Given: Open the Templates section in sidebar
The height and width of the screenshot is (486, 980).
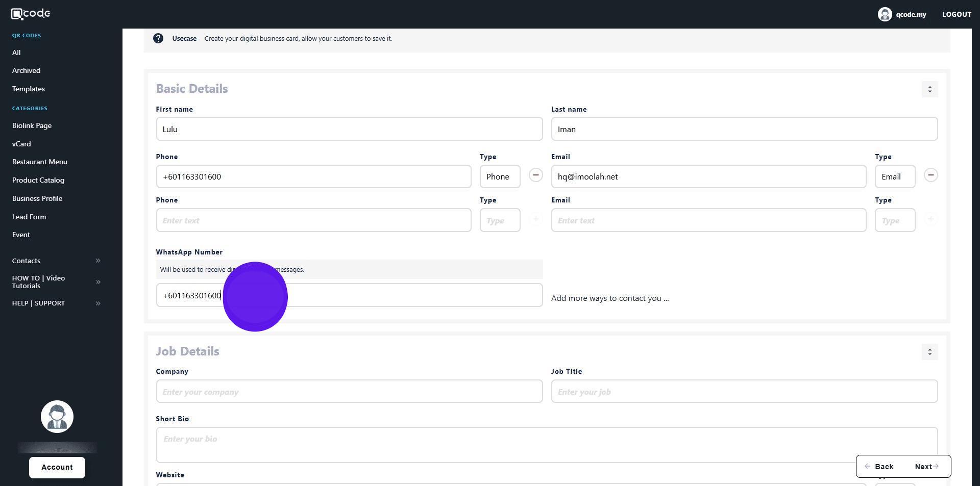Looking at the screenshot, I should click(29, 89).
